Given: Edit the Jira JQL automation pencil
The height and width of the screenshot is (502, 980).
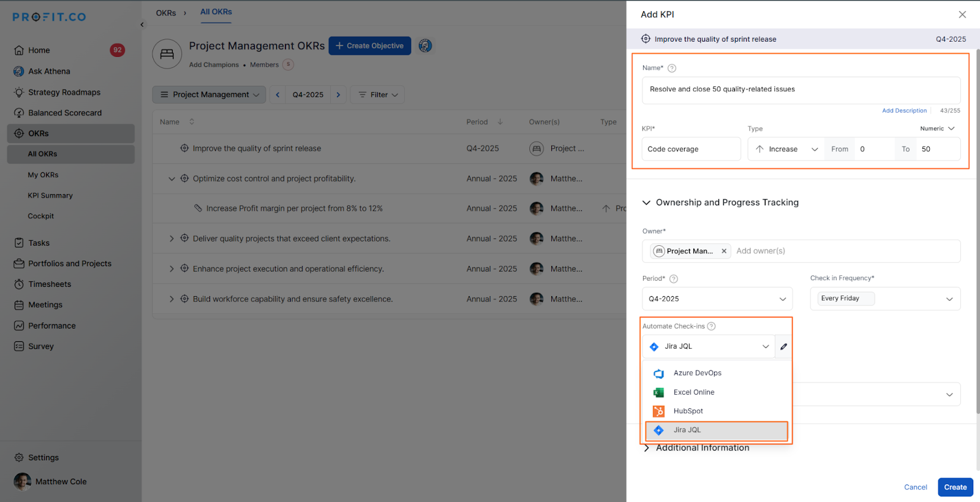Looking at the screenshot, I should coord(783,346).
